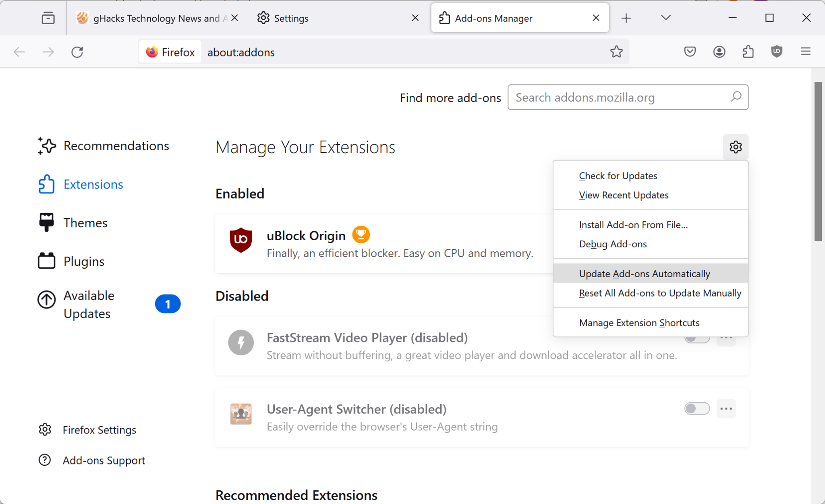Open User-Agent Switcher more options menu
This screenshot has height=504, width=825.
coord(726,409)
